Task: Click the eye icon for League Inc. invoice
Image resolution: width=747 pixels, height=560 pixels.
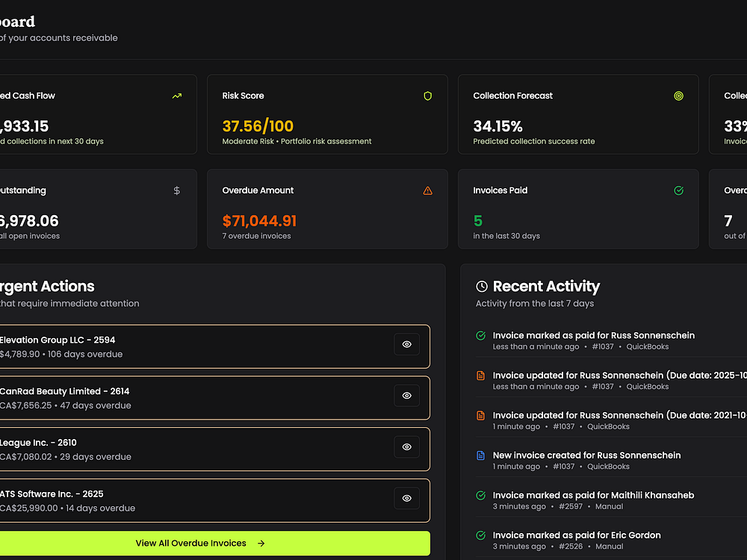Action: point(407,447)
